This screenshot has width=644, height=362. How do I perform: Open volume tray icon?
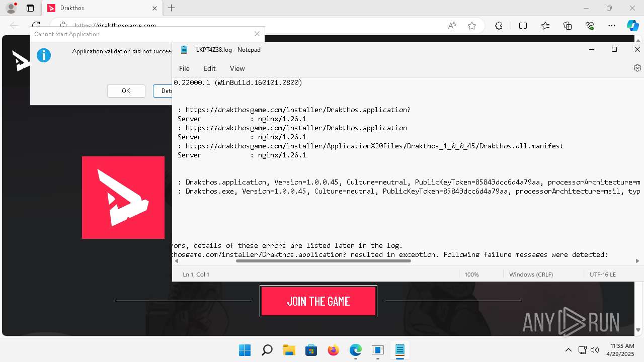point(595,350)
